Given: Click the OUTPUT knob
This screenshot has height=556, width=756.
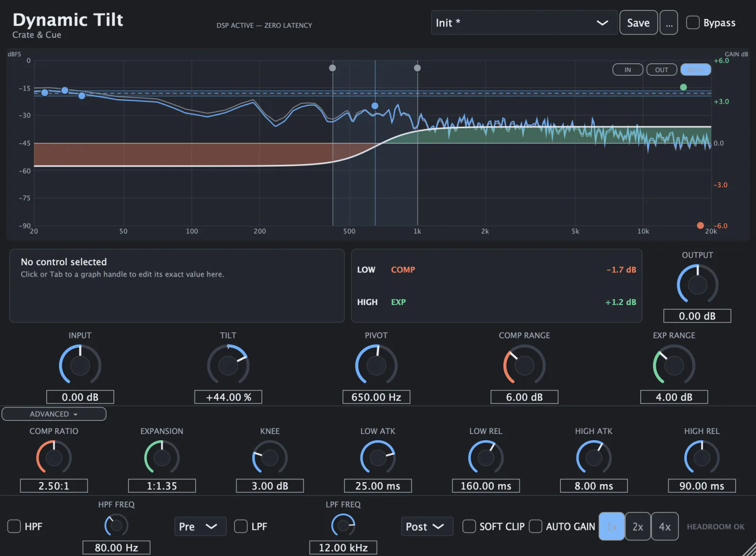Looking at the screenshot, I should click(697, 285).
